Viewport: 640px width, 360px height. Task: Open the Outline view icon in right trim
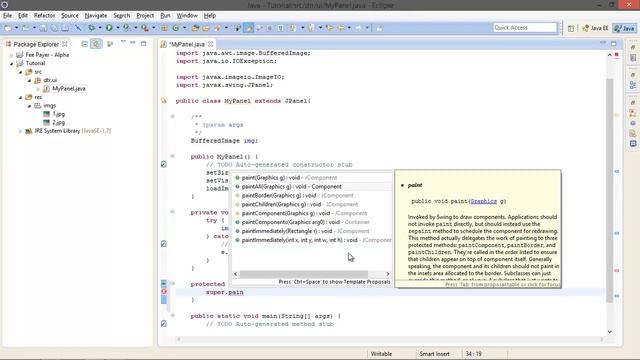coord(633,85)
